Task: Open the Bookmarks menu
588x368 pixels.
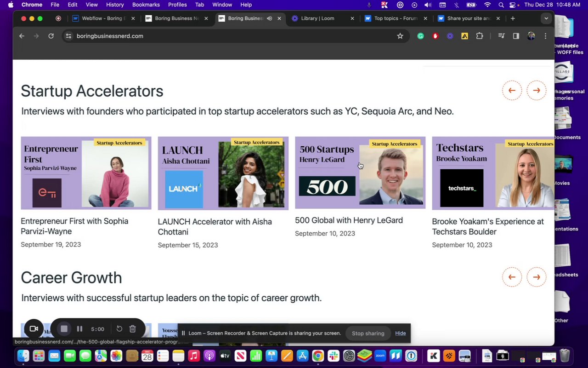Action: click(x=146, y=5)
